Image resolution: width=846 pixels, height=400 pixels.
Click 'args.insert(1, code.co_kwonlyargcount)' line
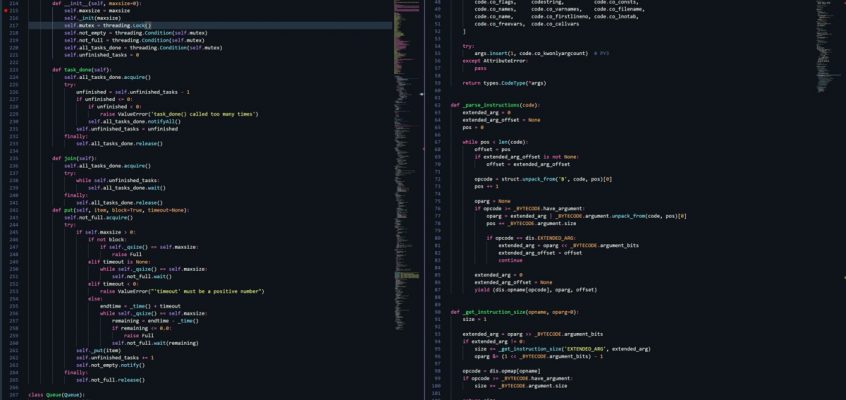531,53
